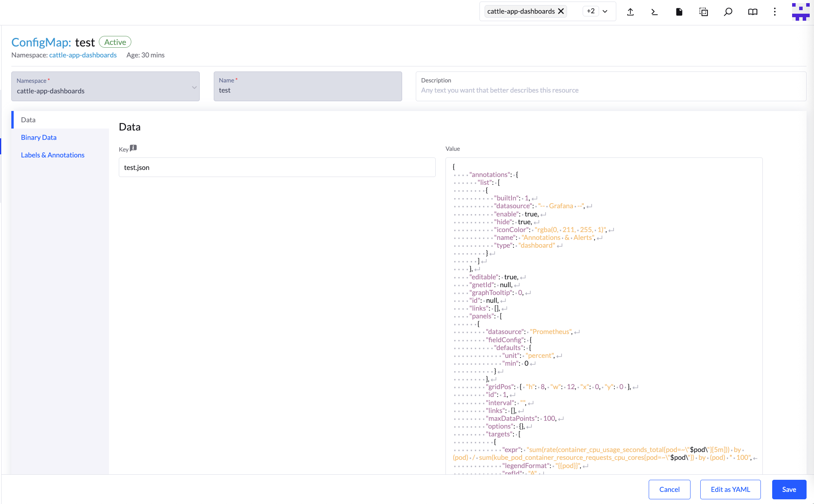Click the Key info icon

pyautogui.click(x=133, y=148)
